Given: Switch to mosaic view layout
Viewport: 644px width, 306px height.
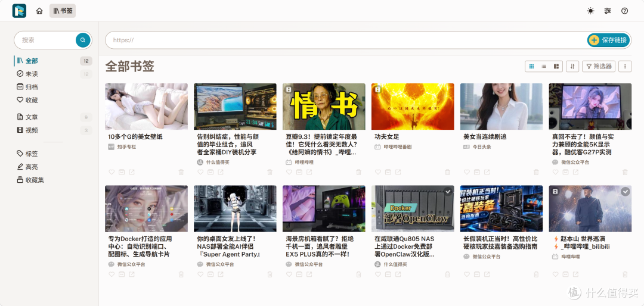Looking at the screenshot, I should coord(556,66).
